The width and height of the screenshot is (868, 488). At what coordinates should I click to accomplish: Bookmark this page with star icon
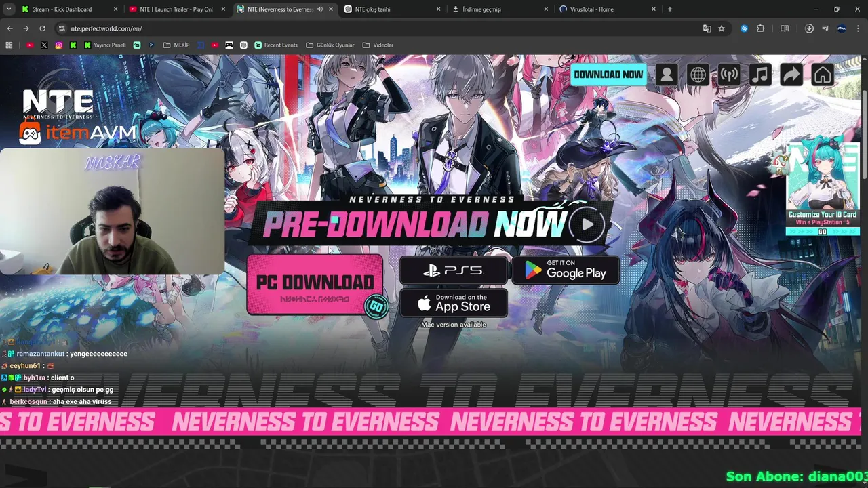pos(722,28)
